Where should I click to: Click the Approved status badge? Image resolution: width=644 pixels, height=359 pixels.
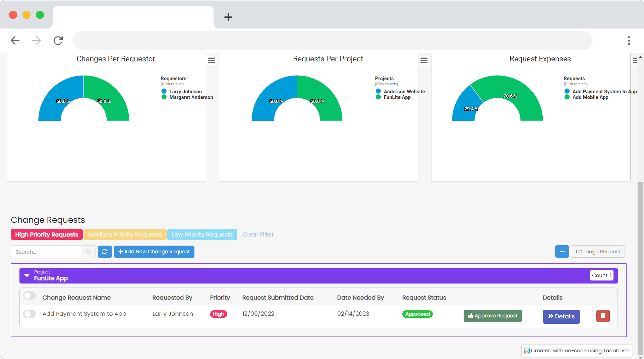(417, 314)
